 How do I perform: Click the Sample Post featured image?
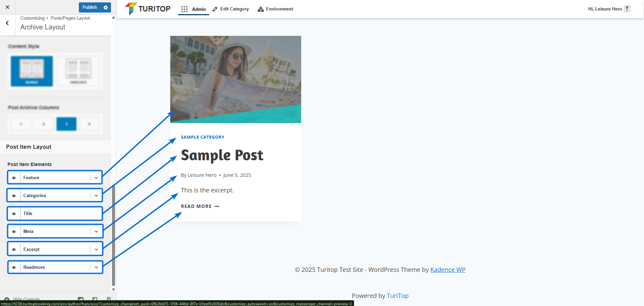click(236, 79)
